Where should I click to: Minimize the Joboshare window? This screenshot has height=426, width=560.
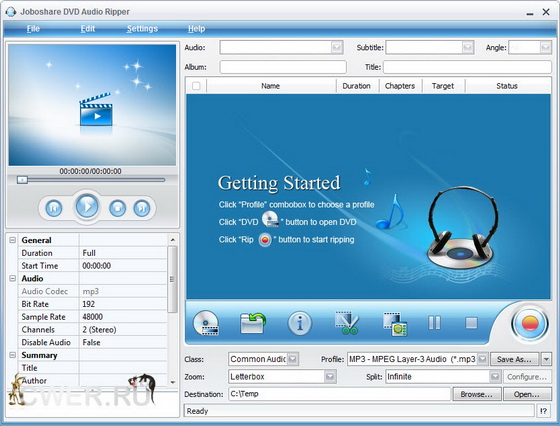(530, 13)
